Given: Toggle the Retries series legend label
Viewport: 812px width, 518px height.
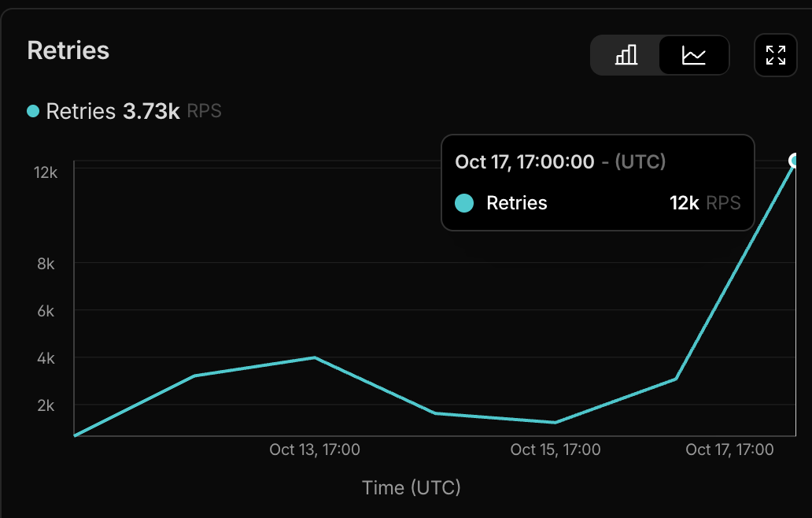Looking at the screenshot, I should click(80, 112).
